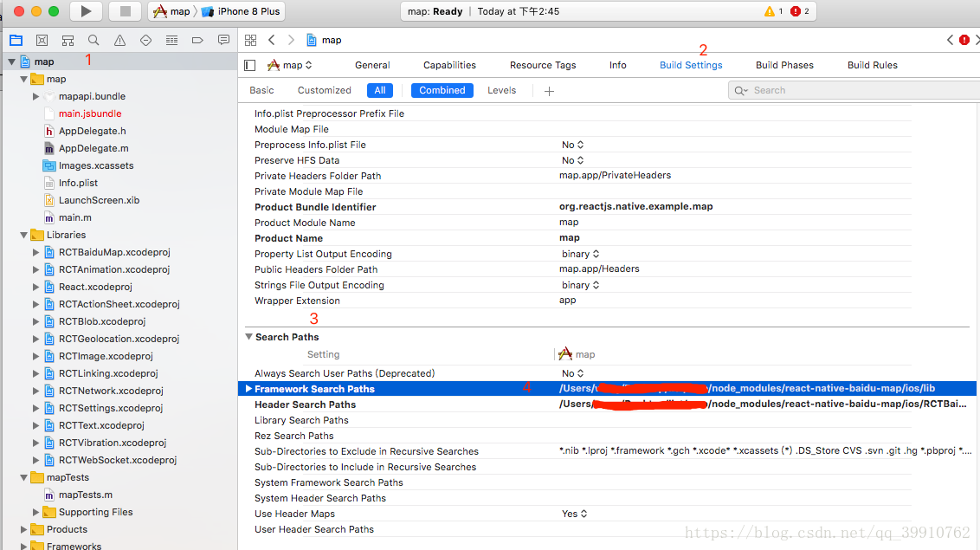Image resolution: width=980 pixels, height=550 pixels.
Task: Click the Run (play) button
Action: coord(86,11)
